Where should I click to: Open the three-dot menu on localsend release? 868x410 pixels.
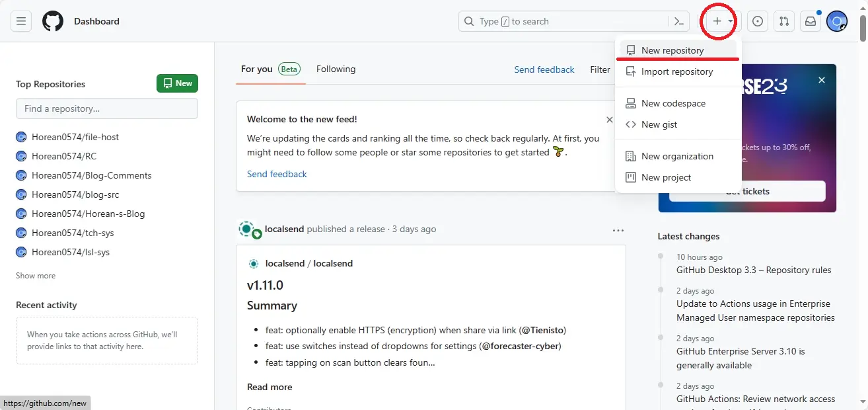pyautogui.click(x=618, y=230)
